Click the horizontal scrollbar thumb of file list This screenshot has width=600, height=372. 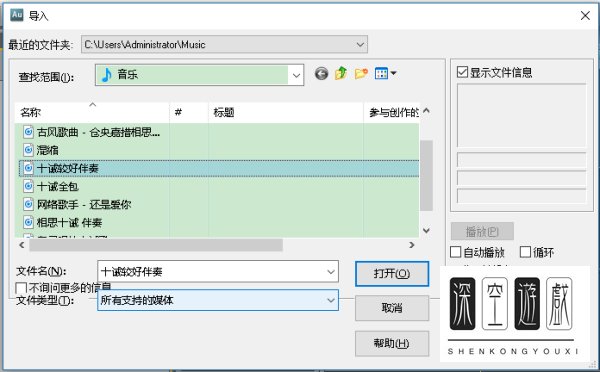pyautogui.click(x=156, y=245)
